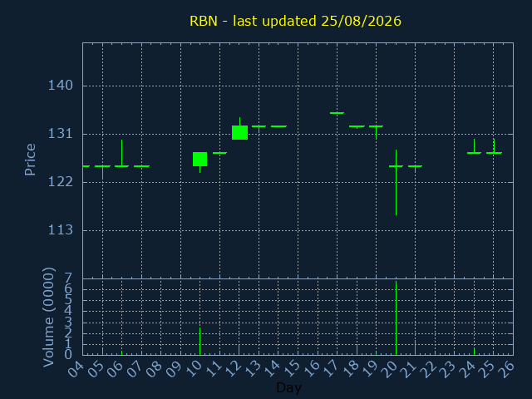Click the day 24 candle marker
Viewport: 532px width, 399px height.
[474, 146]
